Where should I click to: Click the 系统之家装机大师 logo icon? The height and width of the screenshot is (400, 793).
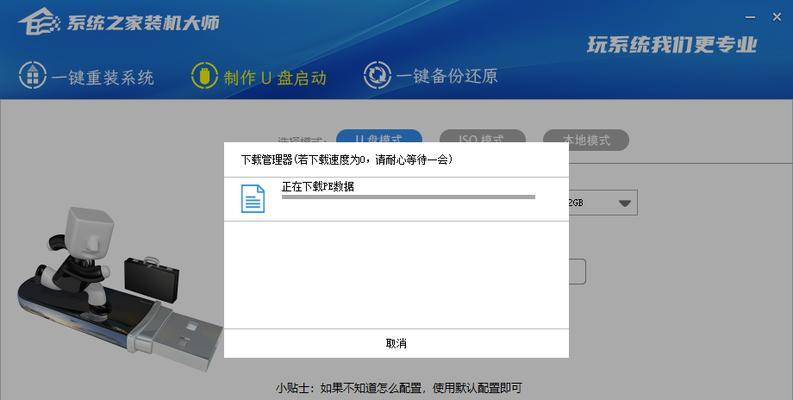point(38,22)
